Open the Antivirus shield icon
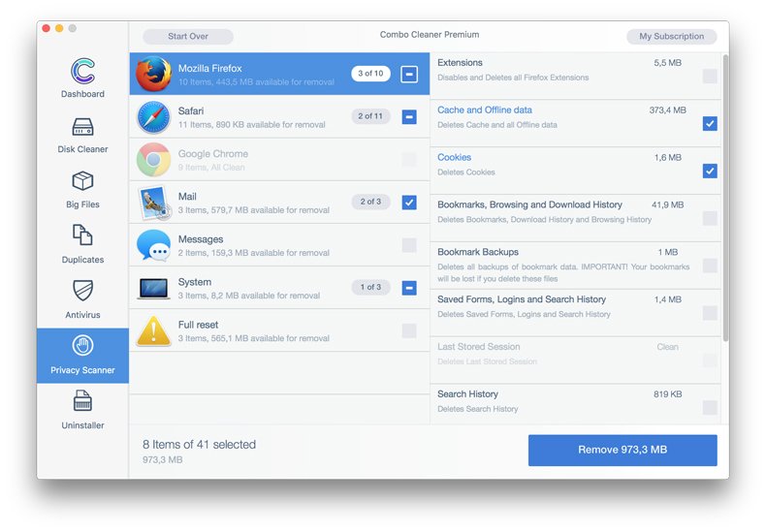766x532 pixels. pyautogui.click(x=82, y=291)
